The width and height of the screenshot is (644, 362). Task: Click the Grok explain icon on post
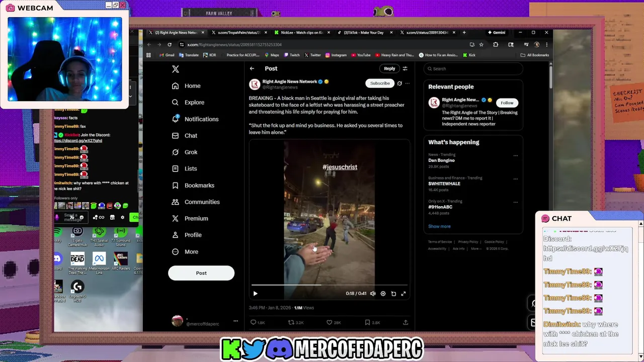pyautogui.click(x=399, y=83)
